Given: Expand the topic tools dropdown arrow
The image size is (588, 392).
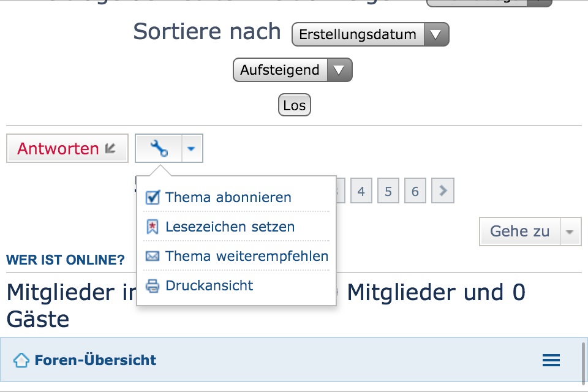Looking at the screenshot, I should [192, 148].
